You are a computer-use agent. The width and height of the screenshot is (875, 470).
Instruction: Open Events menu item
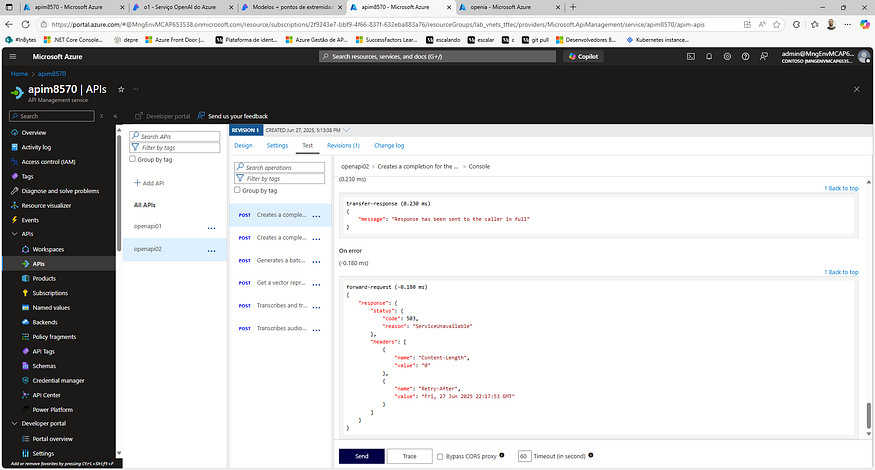[30, 220]
